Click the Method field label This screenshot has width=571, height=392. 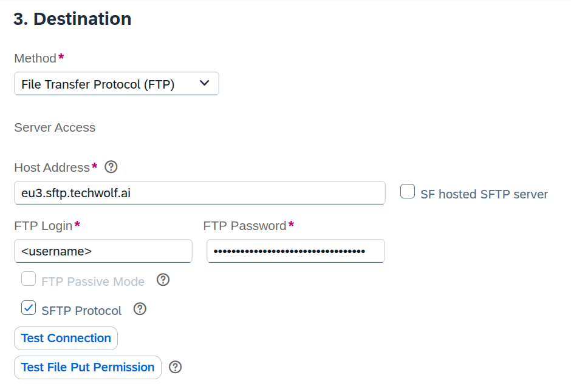click(x=35, y=58)
